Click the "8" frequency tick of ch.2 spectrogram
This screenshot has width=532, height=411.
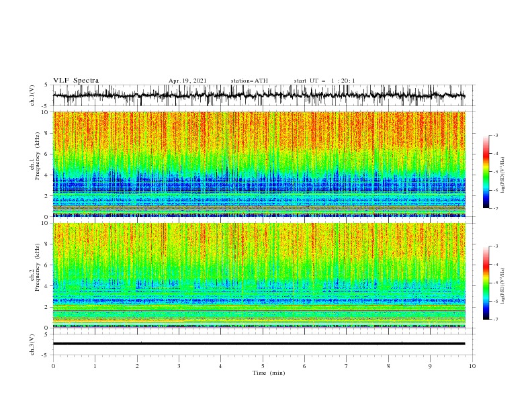(x=48, y=244)
